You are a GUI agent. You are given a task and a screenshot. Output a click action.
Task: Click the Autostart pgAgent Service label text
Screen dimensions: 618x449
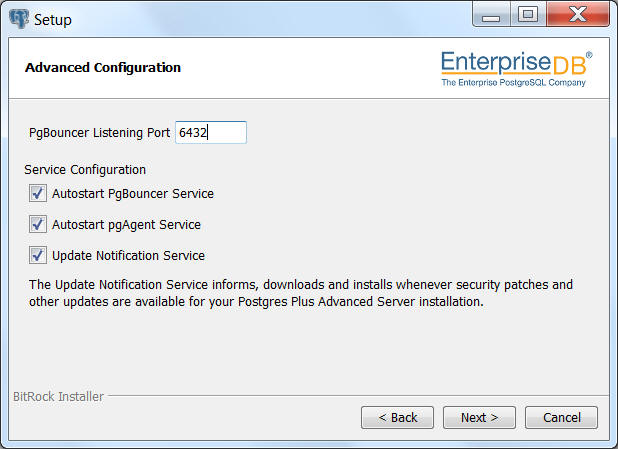pyautogui.click(x=127, y=225)
